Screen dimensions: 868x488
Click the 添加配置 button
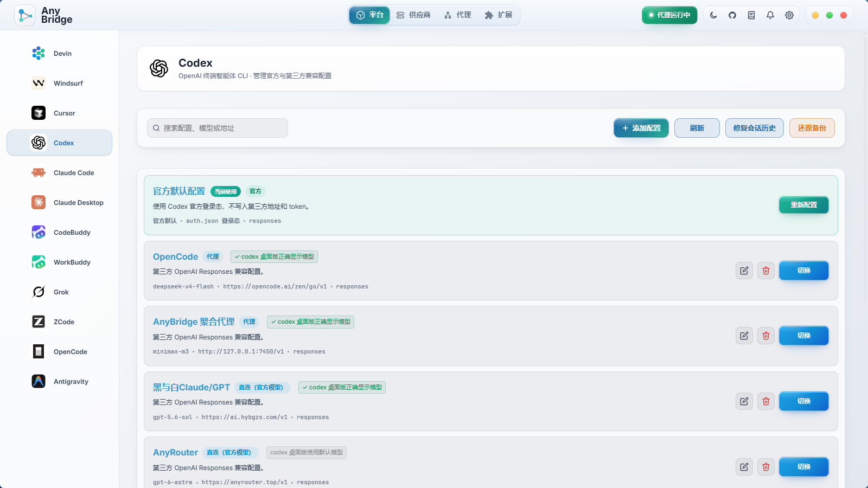[641, 128]
